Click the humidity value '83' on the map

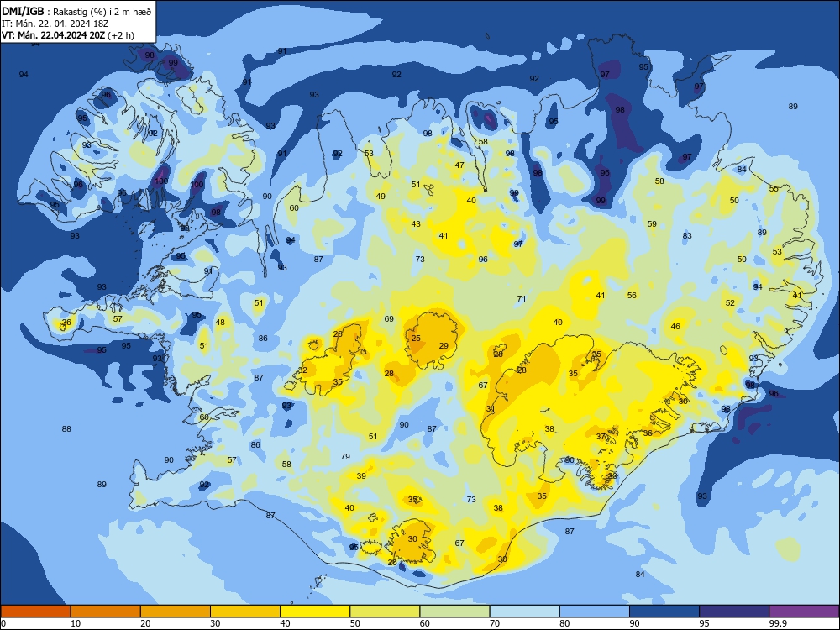point(687,235)
